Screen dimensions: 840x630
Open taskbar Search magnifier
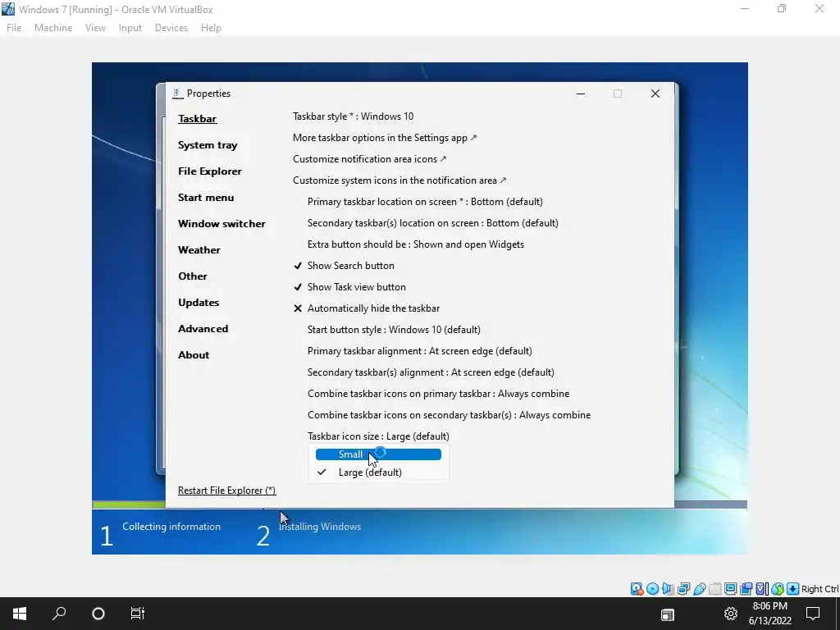[x=59, y=614]
